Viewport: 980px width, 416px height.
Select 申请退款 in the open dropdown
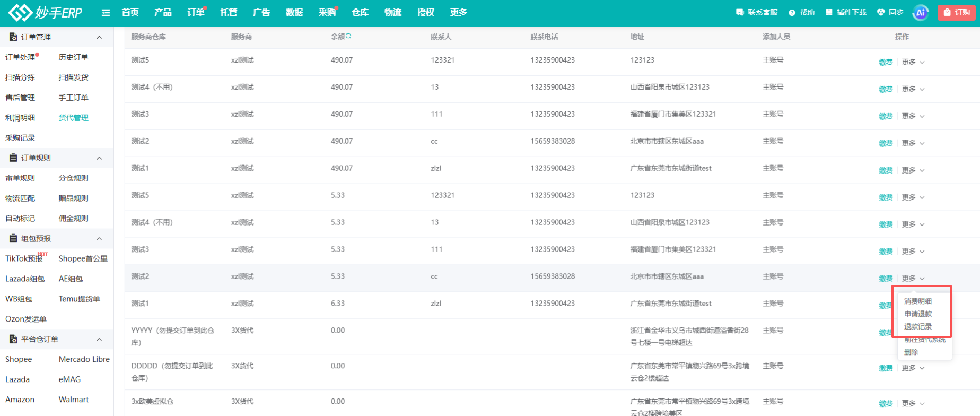coord(918,314)
